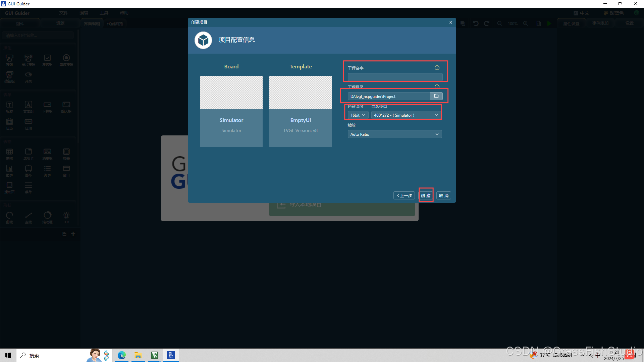This screenshot has height=362, width=644.
Task: Click the 取消 button
Action: (443, 195)
